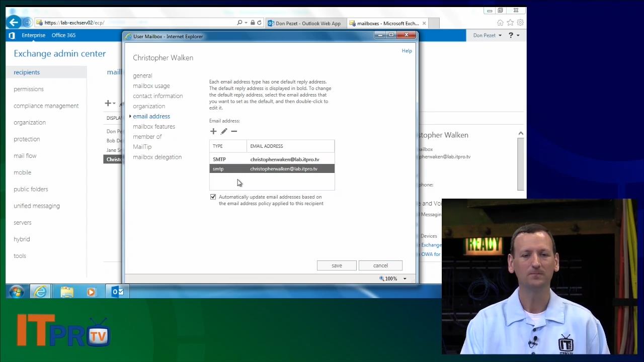
Task: Click the add plus icon in mailboxes list
Action: tap(108, 104)
